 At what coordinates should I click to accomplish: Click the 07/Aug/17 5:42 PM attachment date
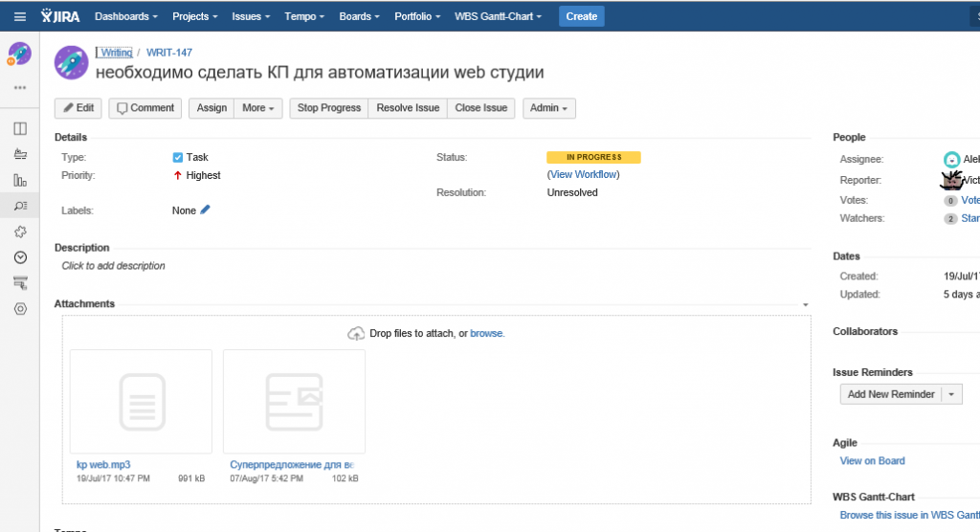point(266,478)
